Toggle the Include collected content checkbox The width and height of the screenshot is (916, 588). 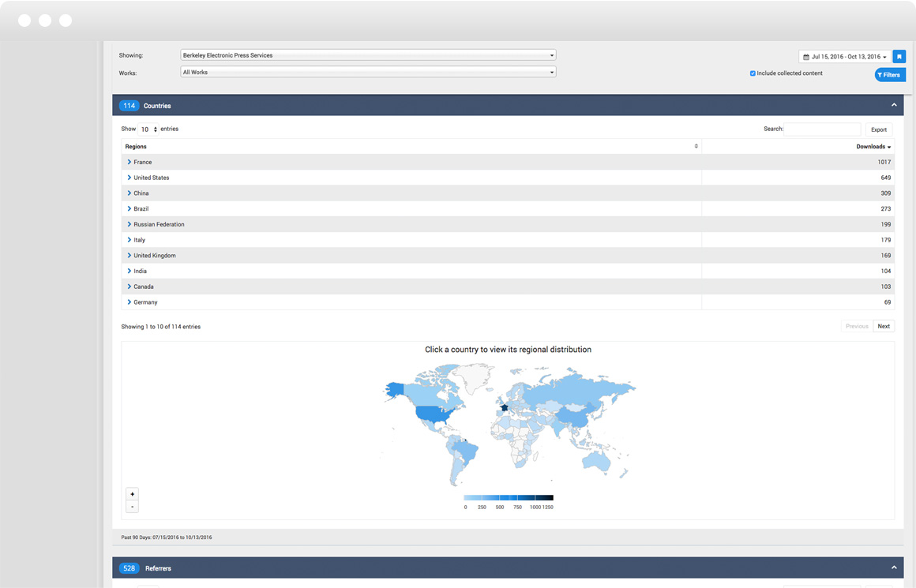(753, 73)
